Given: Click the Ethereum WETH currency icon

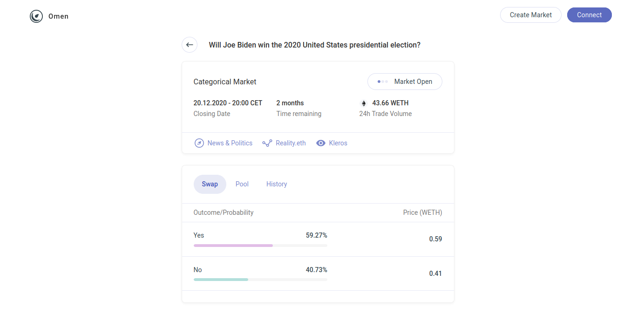Looking at the screenshot, I should [x=364, y=103].
